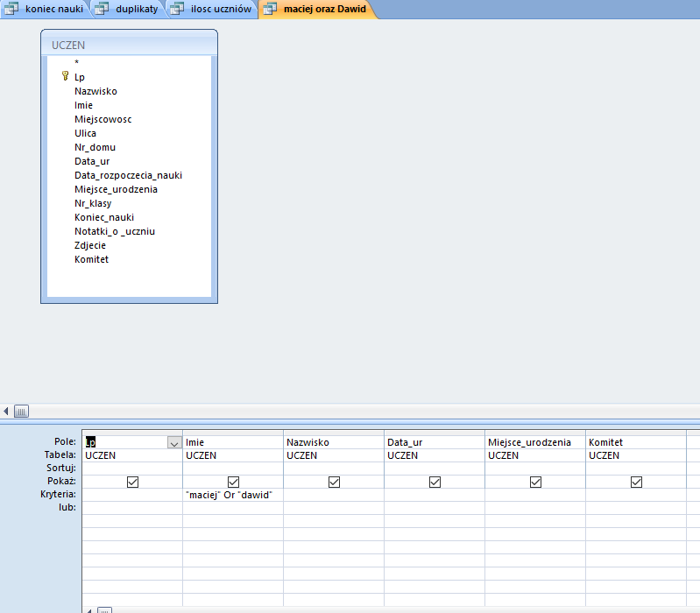Click the Miejsce_urodzenia field in the UCZEN list
The height and width of the screenshot is (613, 700).
(x=116, y=189)
